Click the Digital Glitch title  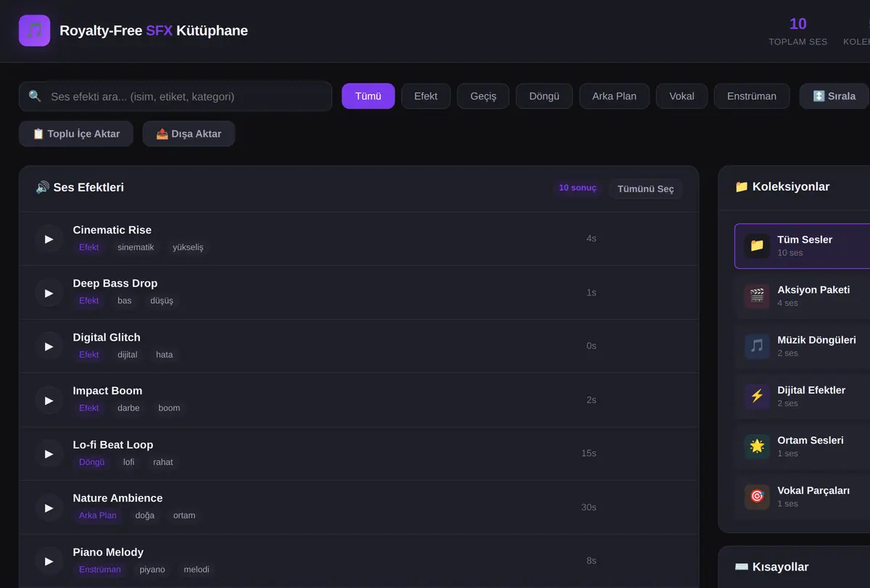point(107,337)
